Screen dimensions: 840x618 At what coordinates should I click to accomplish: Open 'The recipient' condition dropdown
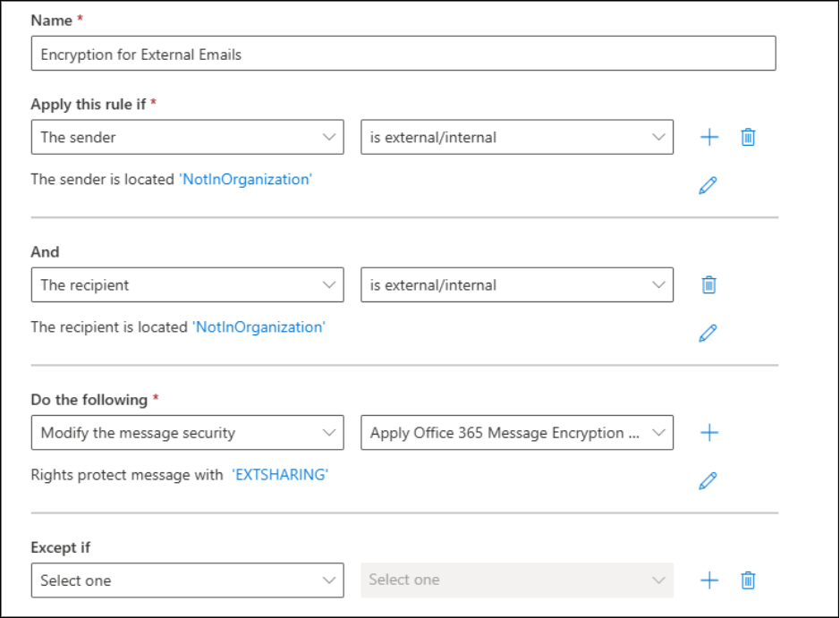tap(188, 285)
